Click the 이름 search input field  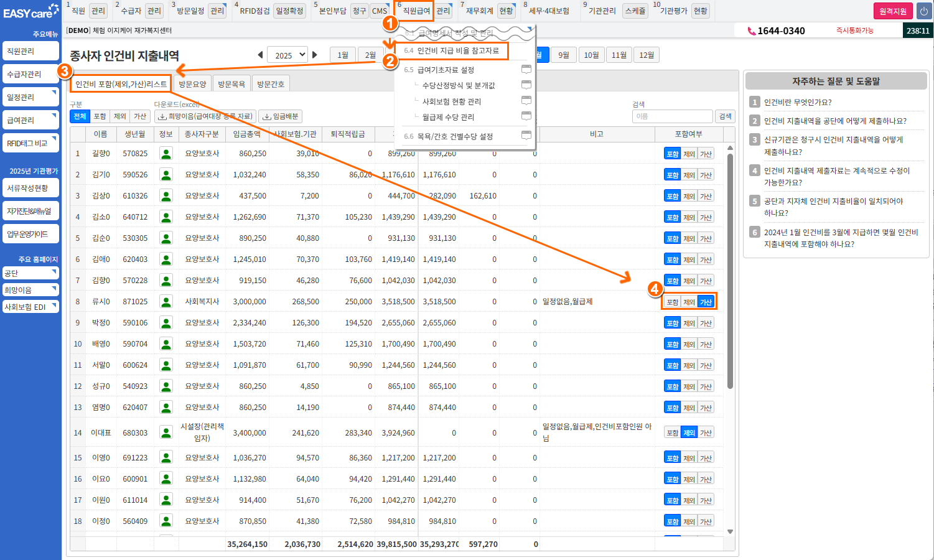click(672, 116)
